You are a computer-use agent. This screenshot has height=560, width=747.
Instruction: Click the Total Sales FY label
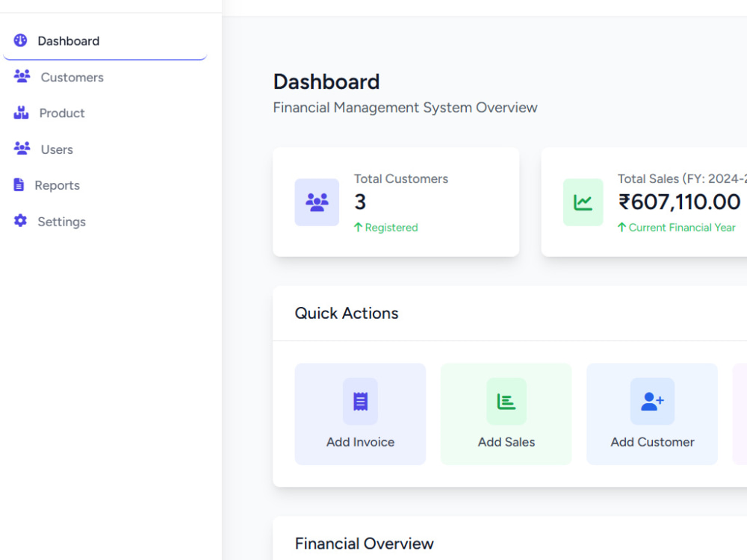(682, 178)
